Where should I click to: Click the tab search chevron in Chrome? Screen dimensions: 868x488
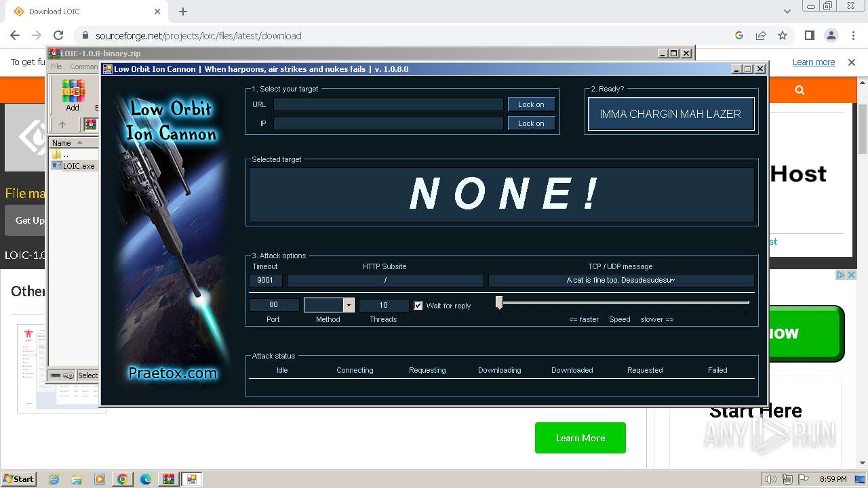point(787,12)
